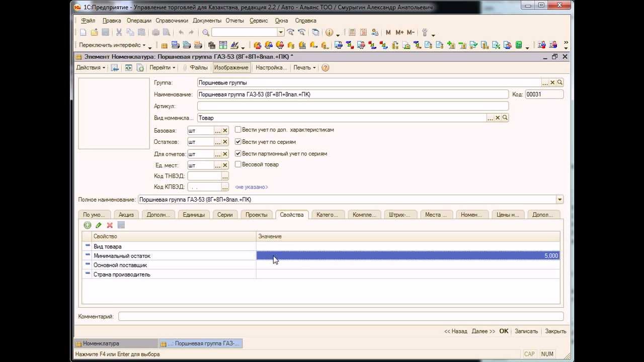
Task: Click the green spreadsheet icon in second toolbar
Action: [x=519, y=45]
